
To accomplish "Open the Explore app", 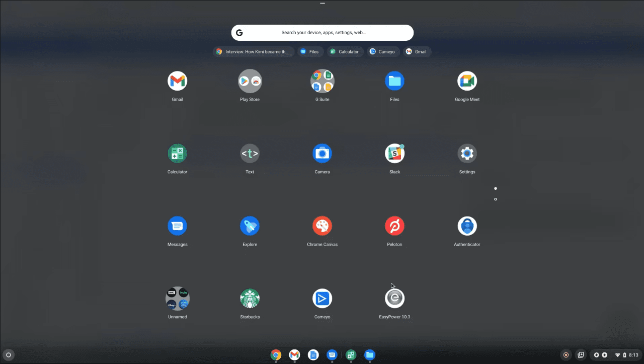I will pyautogui.click(x=250, y=226).
